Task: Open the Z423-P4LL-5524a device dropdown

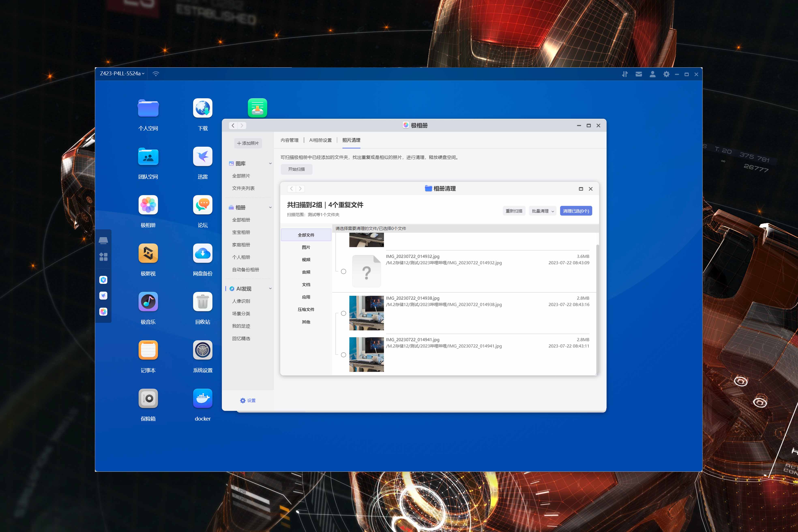Action: coord(122,74)
